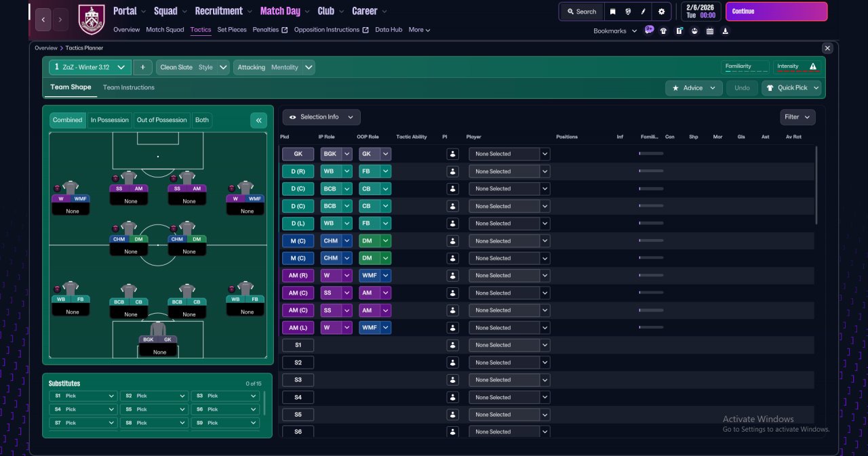Open the Quick Pick dropdown

[791, 87]
